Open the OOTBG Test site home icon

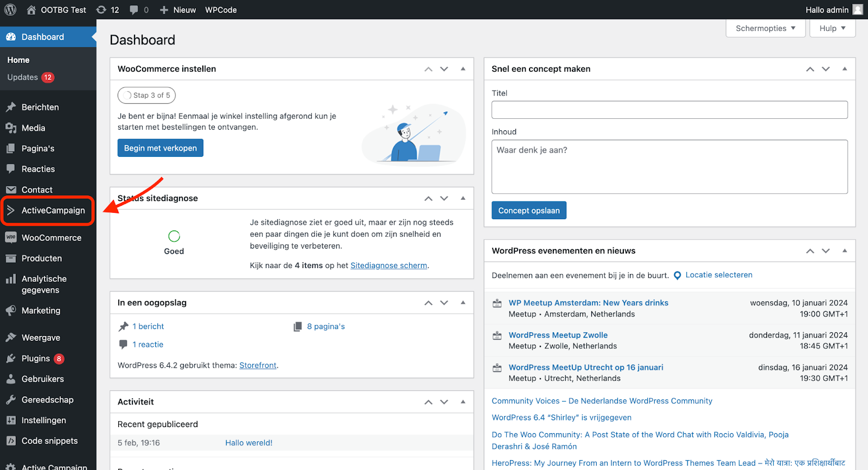click(31, 10)
